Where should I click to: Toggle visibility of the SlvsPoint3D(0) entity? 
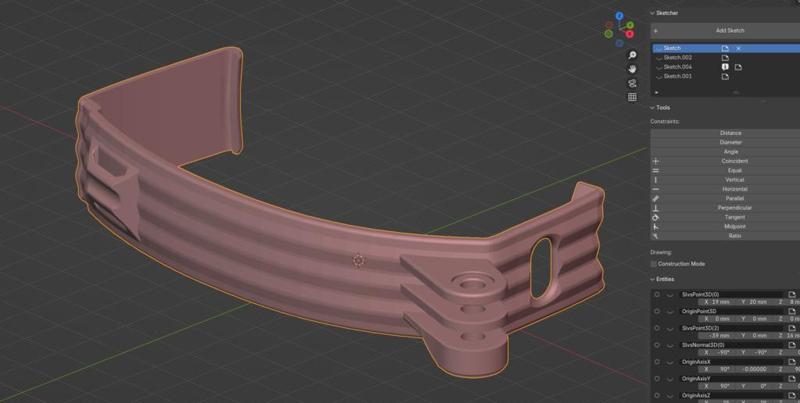coord(670,294)
